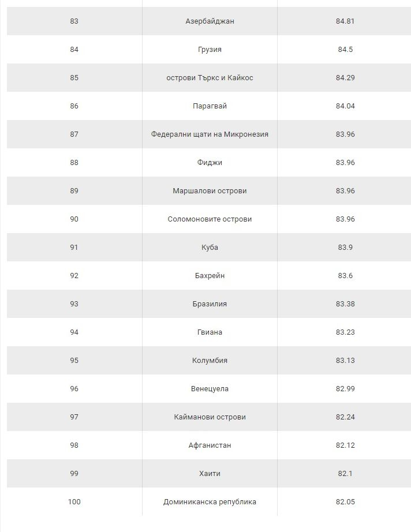The image size is (411, 532).
Task: Select the Грузия table cell
Action: click(x=210, y=50)
